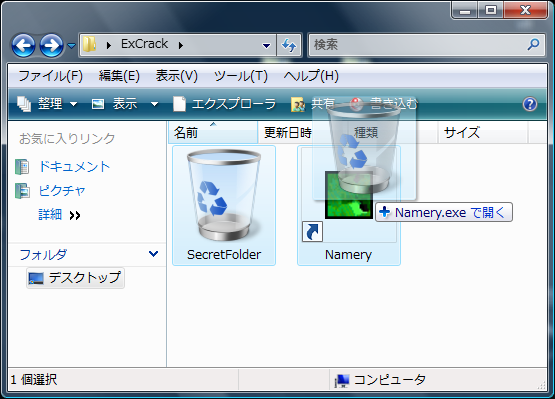Sort by the 更新日時 column header

pyautogui.click(x=303, y=133)
